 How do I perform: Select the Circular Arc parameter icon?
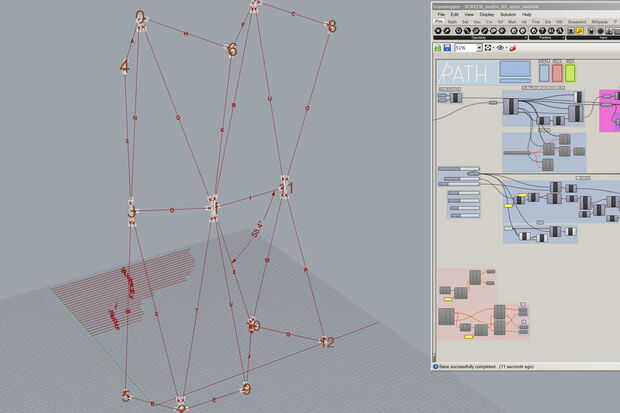point(467,31)
